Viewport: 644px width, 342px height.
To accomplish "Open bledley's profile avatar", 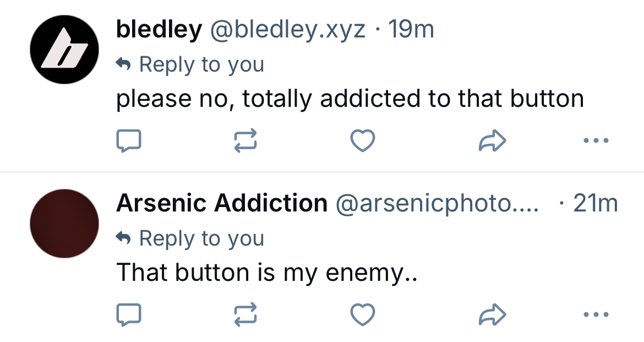I will [64, 49].
